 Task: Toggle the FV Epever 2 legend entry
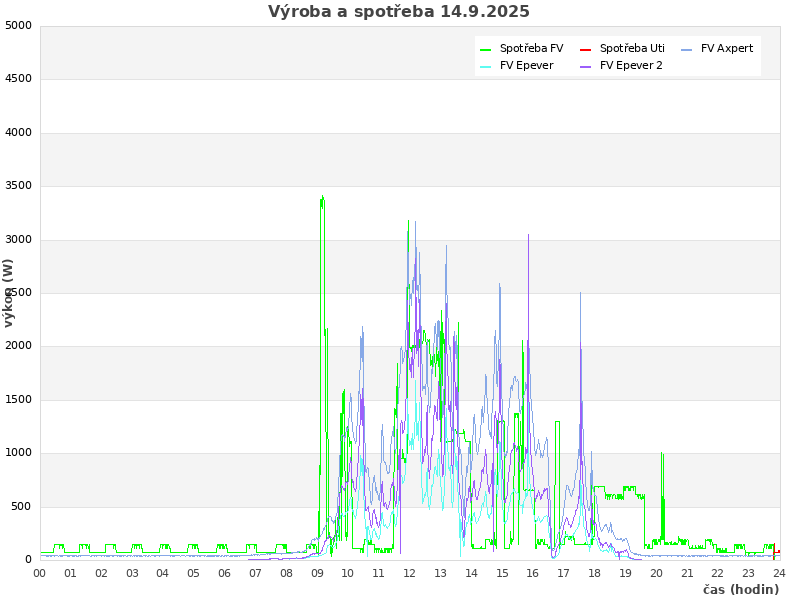tap(631, 66)
